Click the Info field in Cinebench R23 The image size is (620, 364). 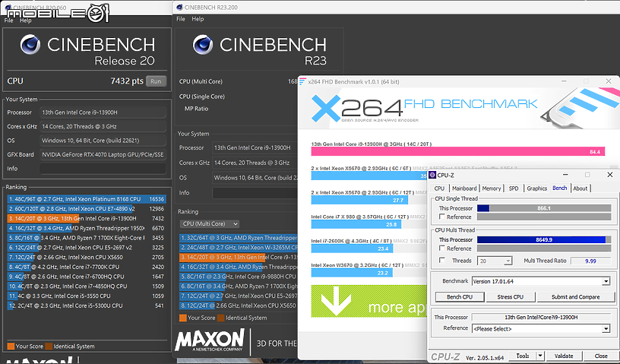tap(255, 193)
